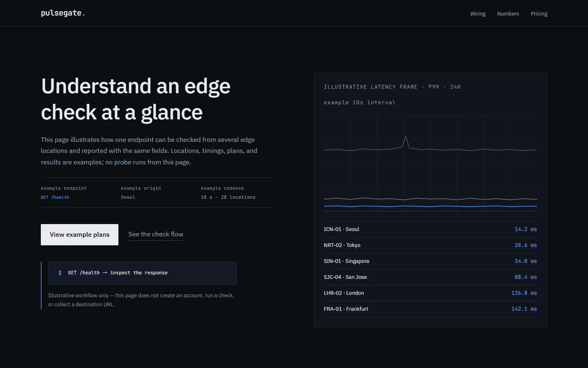Select the FRA-01 · Frankfurt row
Viewport: 588px width, 368px height.
coord(430,309)
